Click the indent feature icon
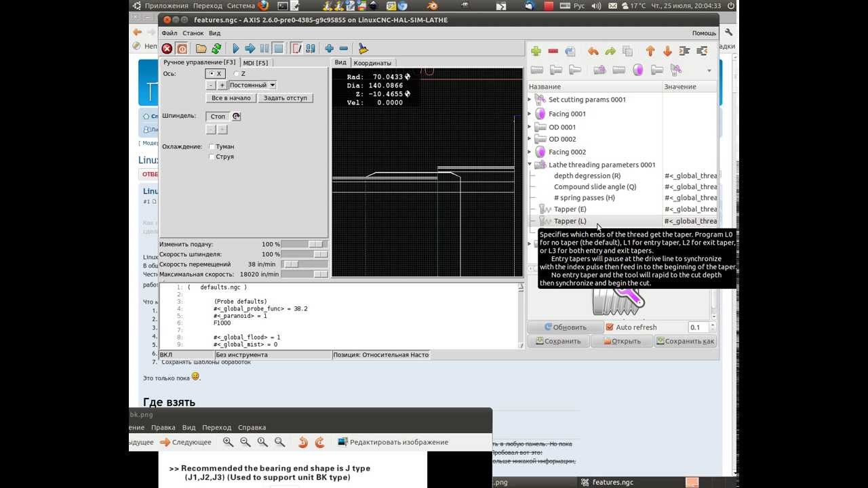This screenshot has width=868, height=488. point(684,52)
